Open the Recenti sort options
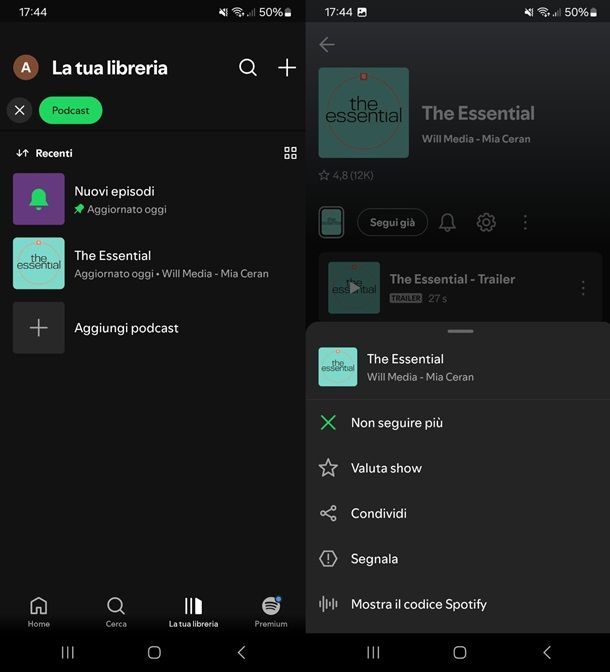 coord(44,153)
